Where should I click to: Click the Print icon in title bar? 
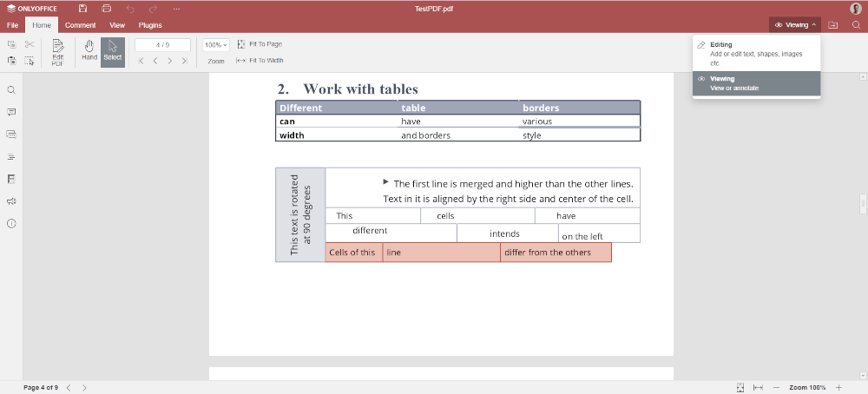point(106,8)
